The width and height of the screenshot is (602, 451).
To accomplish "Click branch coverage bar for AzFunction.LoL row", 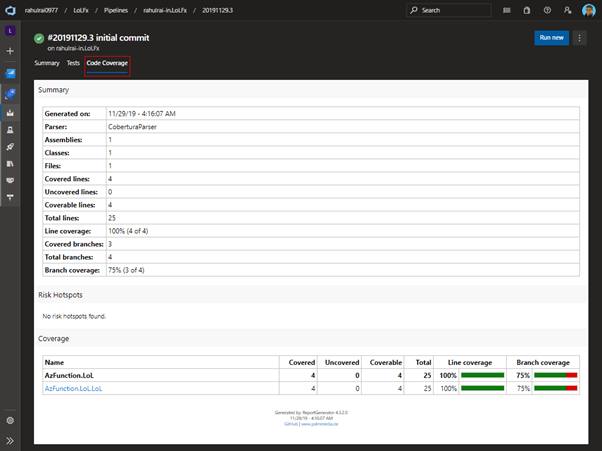I will click(x=556, y=375).
